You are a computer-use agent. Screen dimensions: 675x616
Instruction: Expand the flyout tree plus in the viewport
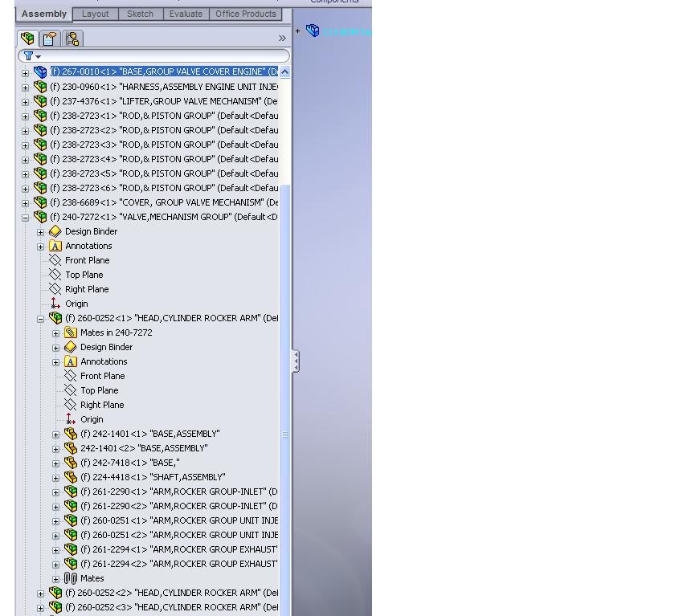point(298,31)
